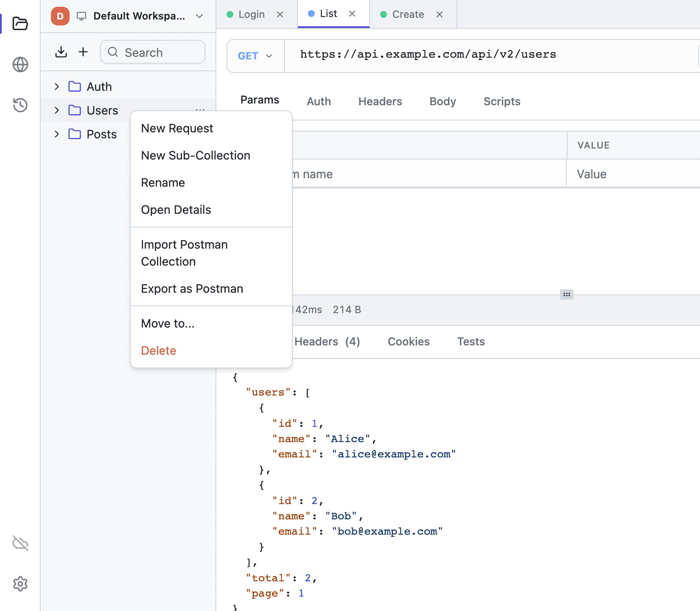Click the param Value input cell
Viewport: 700px width, 611px height.
(x=633, y=174)
